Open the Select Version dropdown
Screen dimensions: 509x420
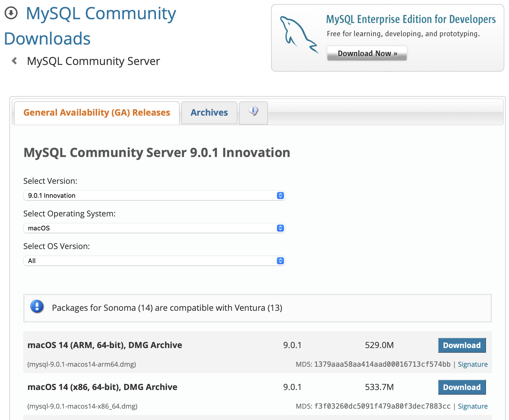154,195
